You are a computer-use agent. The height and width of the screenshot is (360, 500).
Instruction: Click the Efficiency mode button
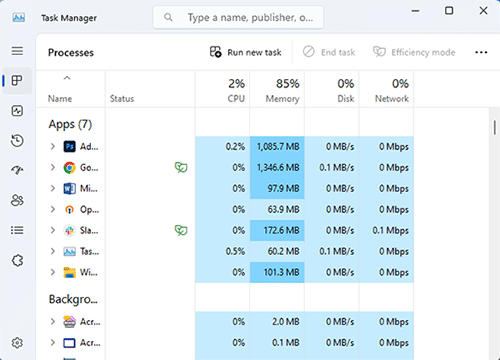414,52
